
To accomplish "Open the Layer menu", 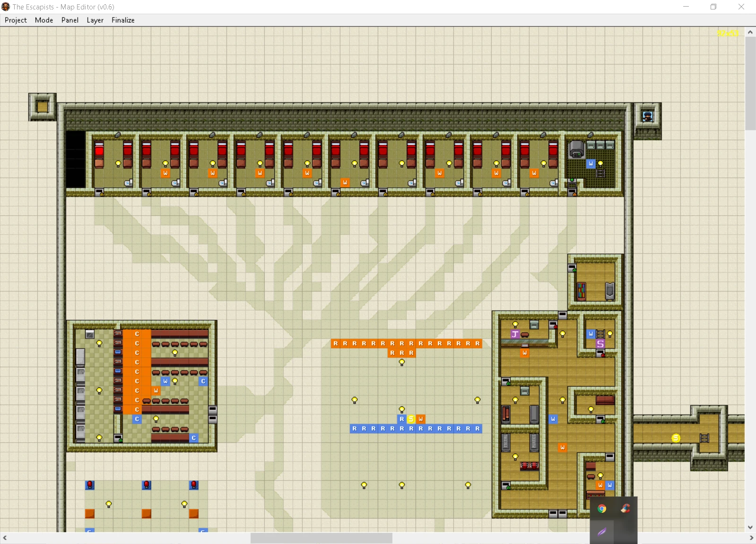I will (95, 20).
